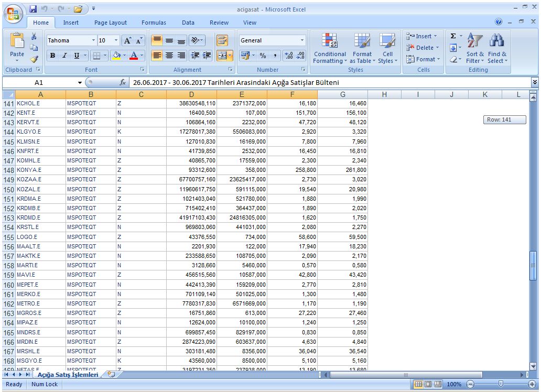
Task: Click the Wrap Text icon
Action: point(222,40)
